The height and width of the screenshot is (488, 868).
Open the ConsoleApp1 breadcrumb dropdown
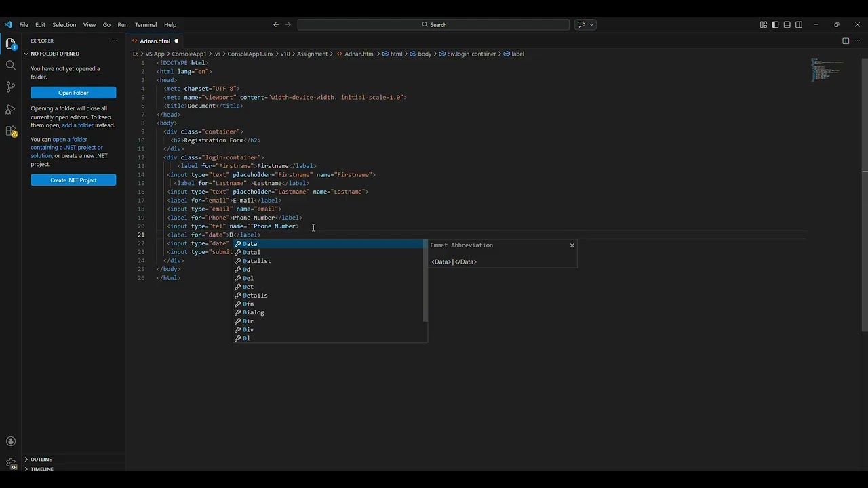[x=189, y=54]
